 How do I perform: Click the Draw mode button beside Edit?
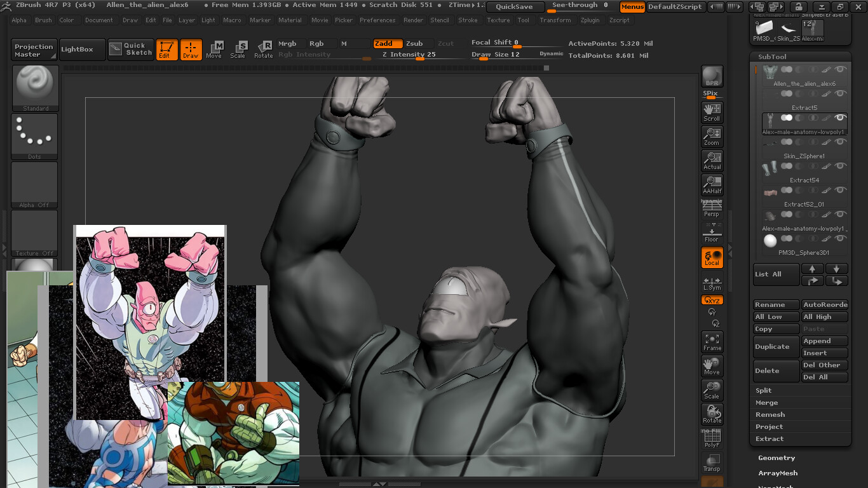click(191, 50)
